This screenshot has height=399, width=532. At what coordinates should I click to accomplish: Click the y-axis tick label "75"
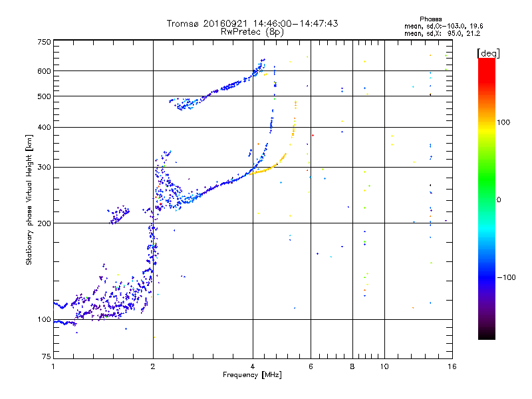pyautogui.click(x=47, y=356)
